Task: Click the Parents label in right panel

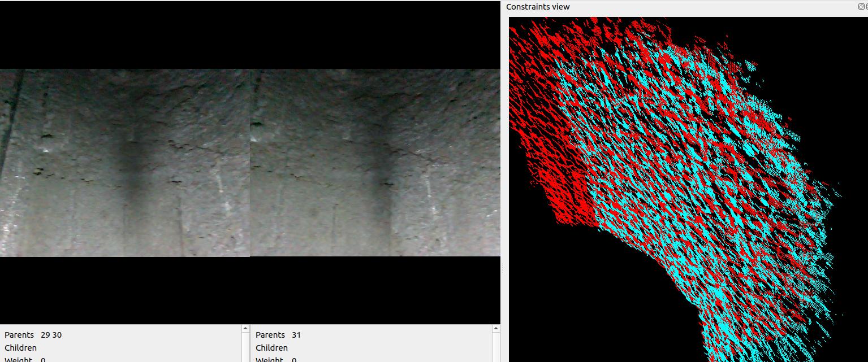Action: (270, 335)
